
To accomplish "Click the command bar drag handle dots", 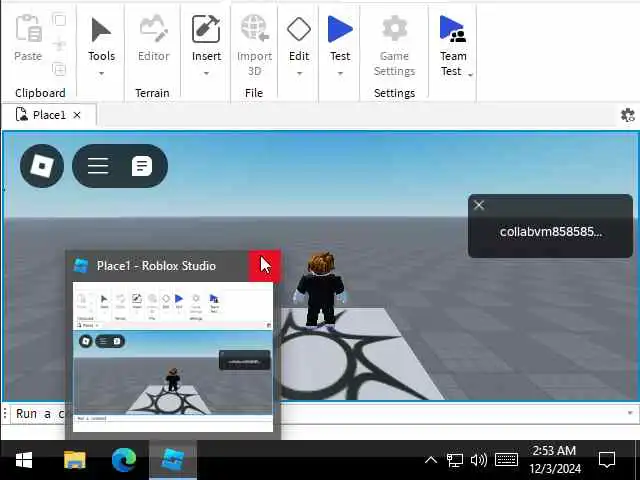I will point(5,413).
